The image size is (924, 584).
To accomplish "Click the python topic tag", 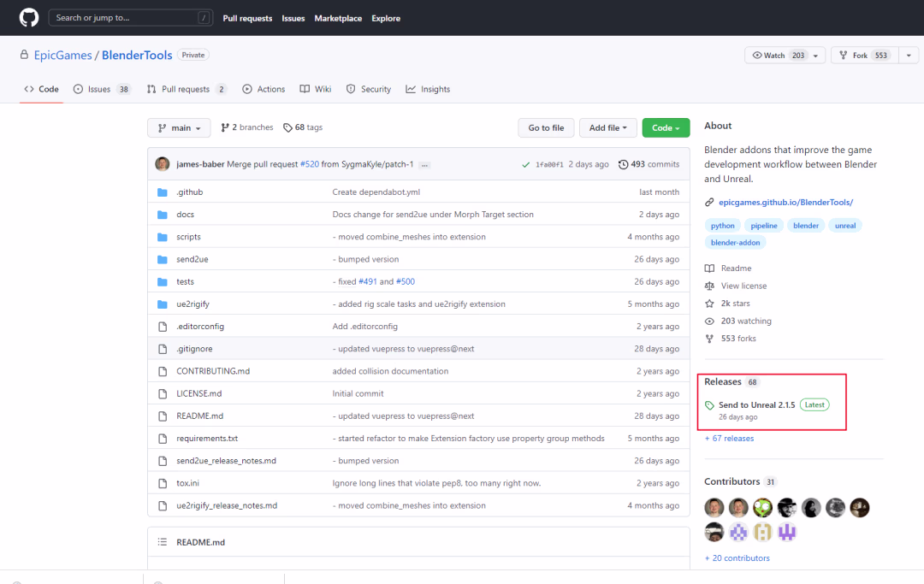I will pos(722,226).
